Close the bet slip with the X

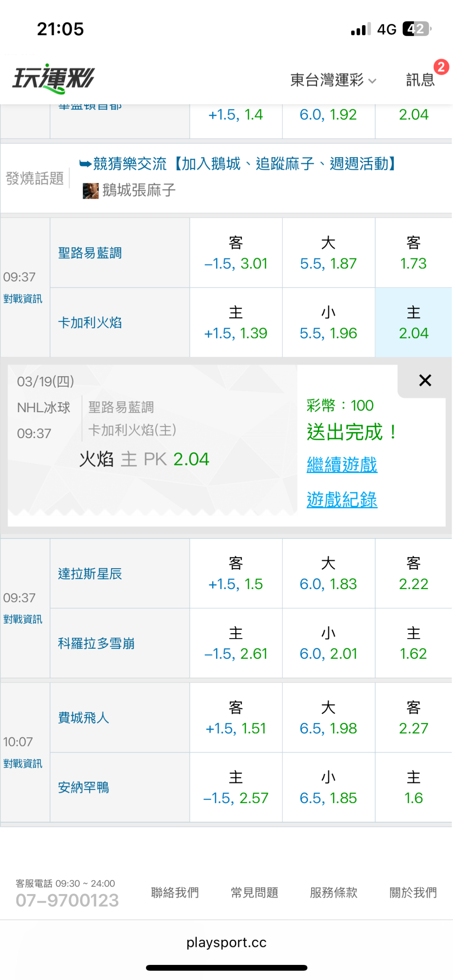pos(425,380)
